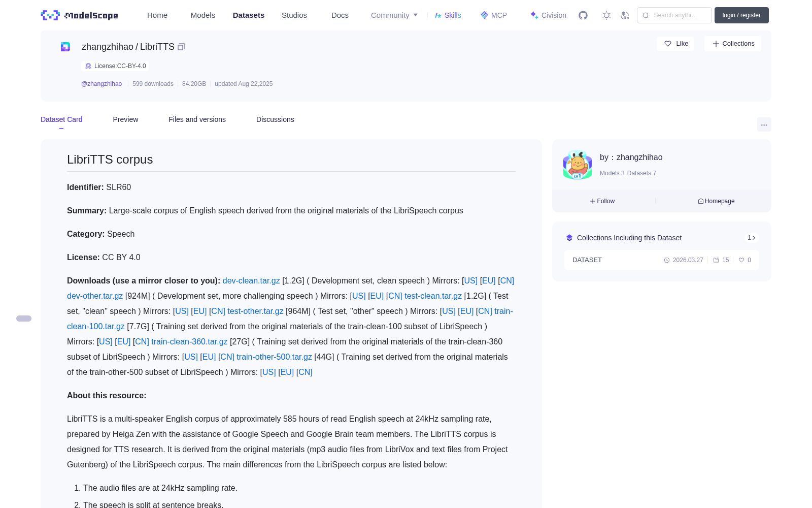Click the search magnifier icon

tap(646, 15)
